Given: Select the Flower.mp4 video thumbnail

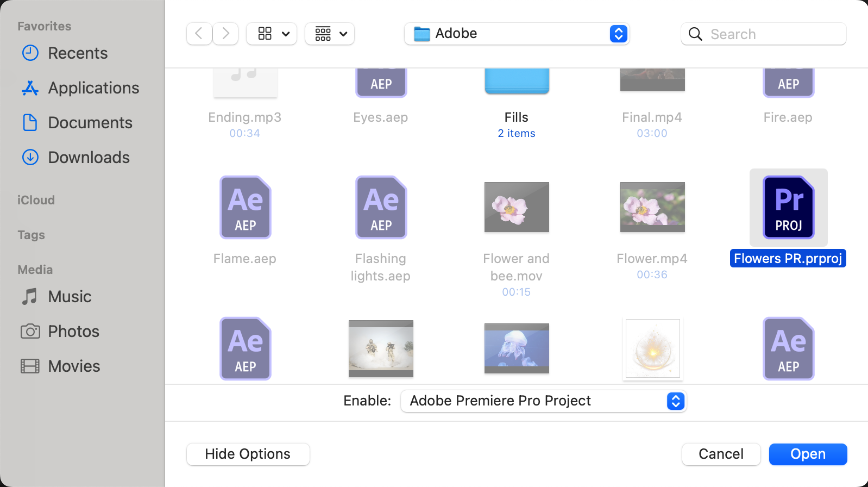Looking at the screenshot, I should pos(652,207).
